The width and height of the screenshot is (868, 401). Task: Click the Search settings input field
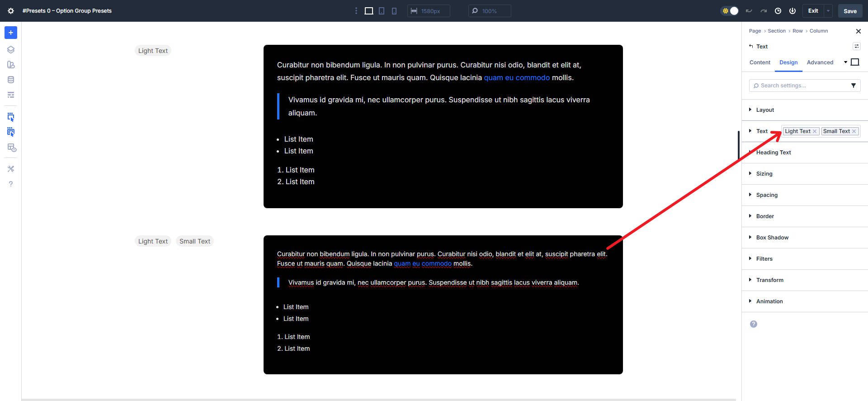click(x=800, y=86)
